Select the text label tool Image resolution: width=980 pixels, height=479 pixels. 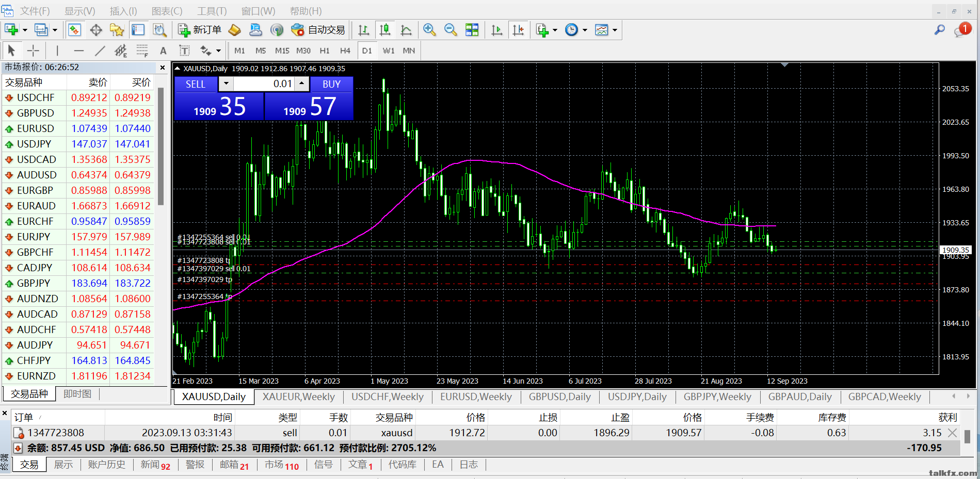pos(184,51)
